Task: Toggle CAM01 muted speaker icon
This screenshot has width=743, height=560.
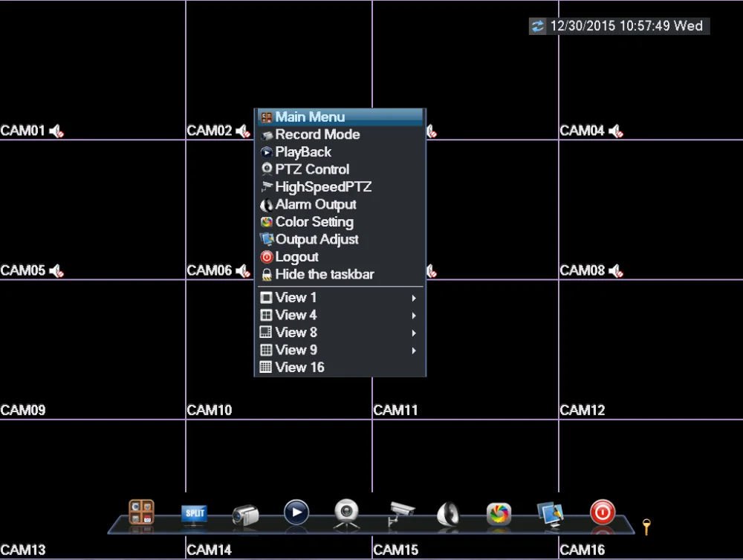Action: point(56,131)
